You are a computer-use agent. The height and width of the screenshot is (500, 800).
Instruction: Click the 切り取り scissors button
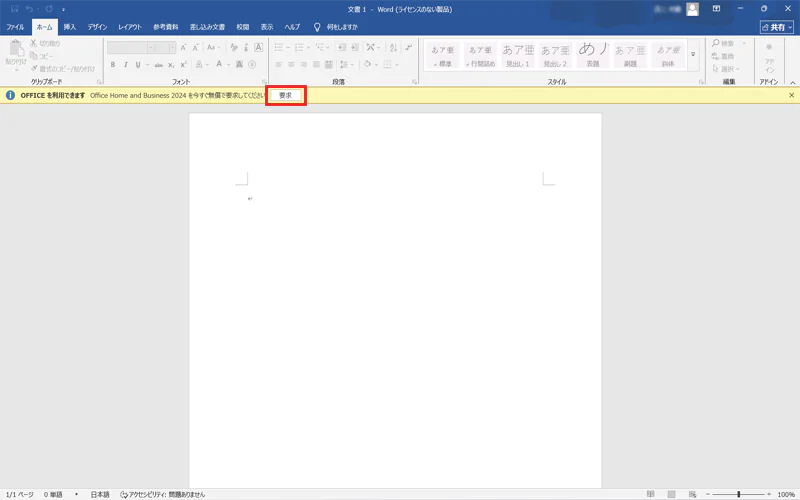pyautogui.click(x=45, y=43)
